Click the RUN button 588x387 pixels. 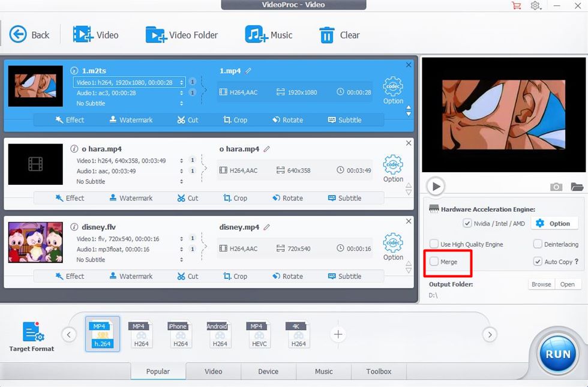(557, 354)
